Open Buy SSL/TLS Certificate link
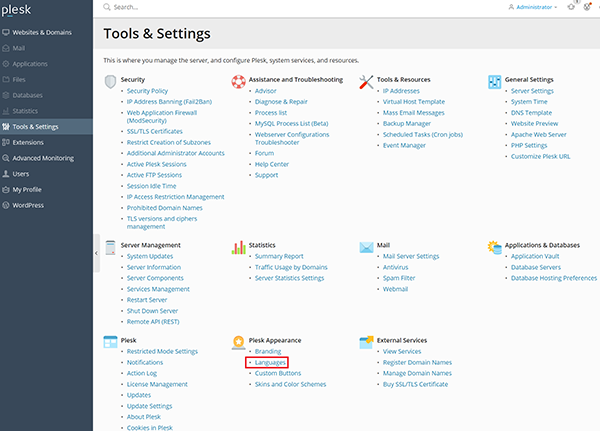This screenshot has height=431, width=600. (415, 384)
